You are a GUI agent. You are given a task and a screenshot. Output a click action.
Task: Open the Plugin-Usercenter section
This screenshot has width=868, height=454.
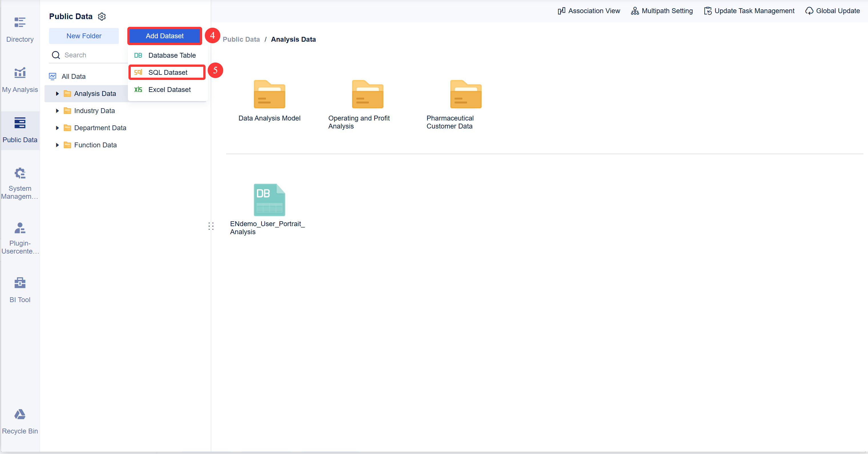(19, 236)
